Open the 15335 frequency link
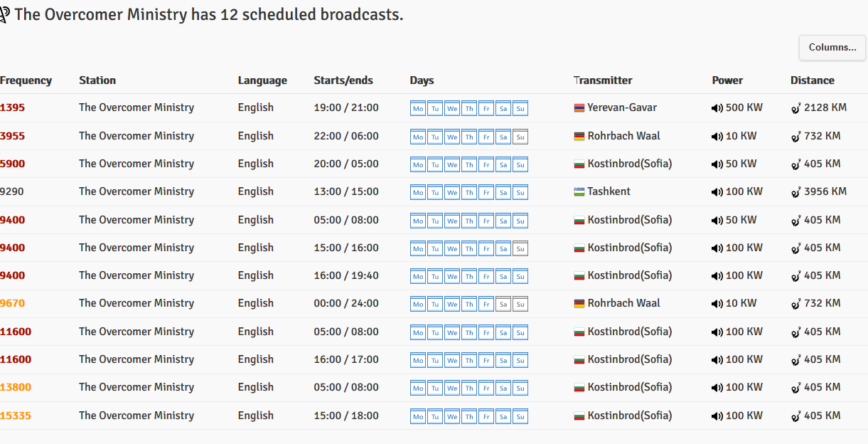The height and width of the screenshot is (444, 868). point(16,416)
